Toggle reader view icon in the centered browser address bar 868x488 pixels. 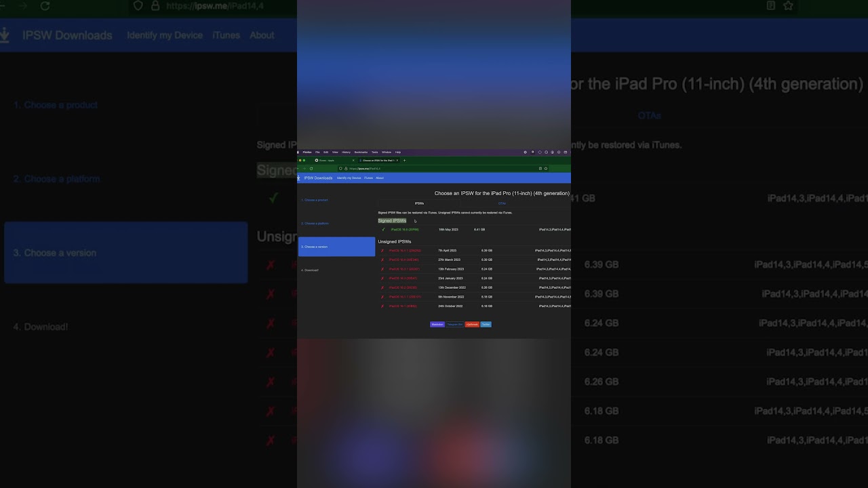point(540,169)
